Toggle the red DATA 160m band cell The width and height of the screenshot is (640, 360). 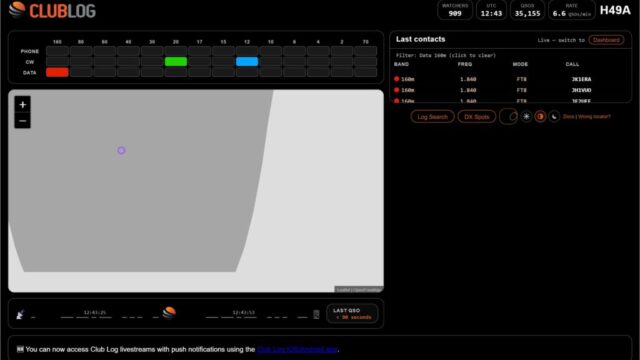coord(57,72)
